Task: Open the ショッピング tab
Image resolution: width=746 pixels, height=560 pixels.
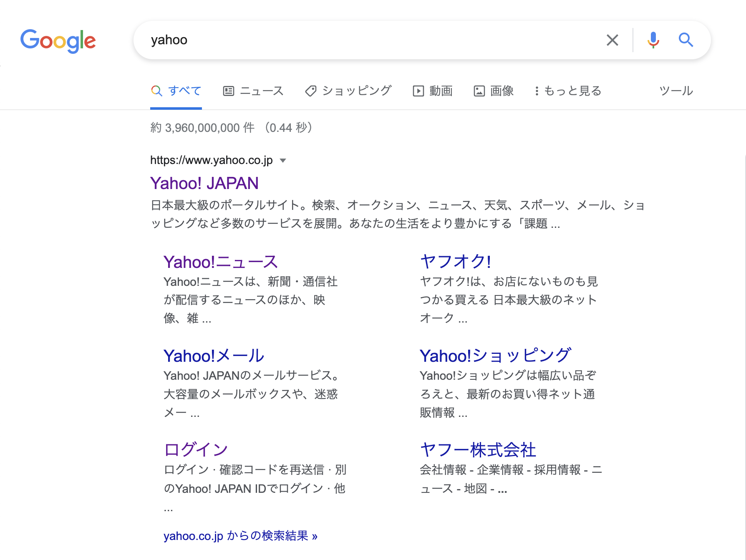Action: click(x=348, y=91)
